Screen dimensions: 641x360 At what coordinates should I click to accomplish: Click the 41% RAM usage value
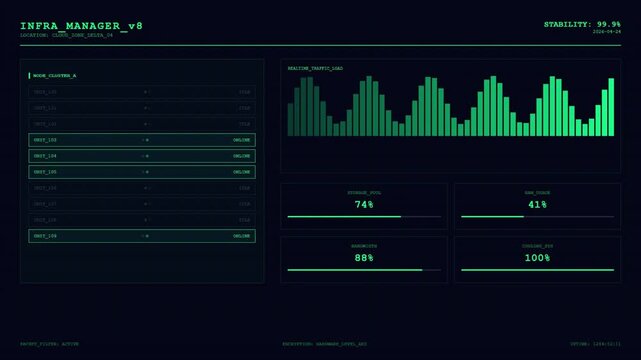click(538, 204)
